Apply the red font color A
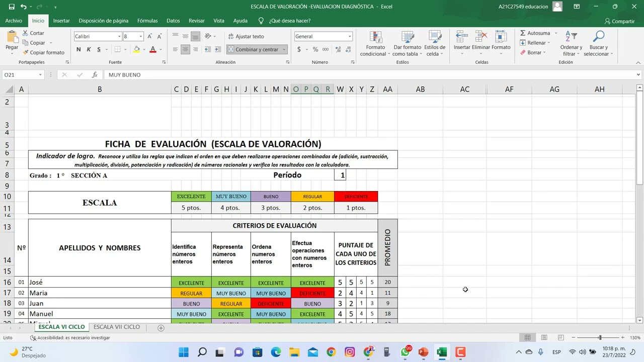 152,49
